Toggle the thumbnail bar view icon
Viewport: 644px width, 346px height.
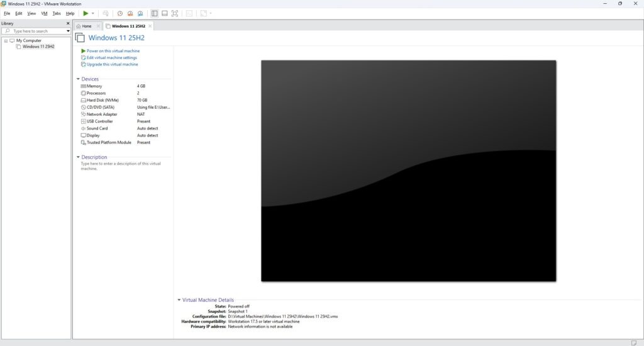click(x=164, y=13)
